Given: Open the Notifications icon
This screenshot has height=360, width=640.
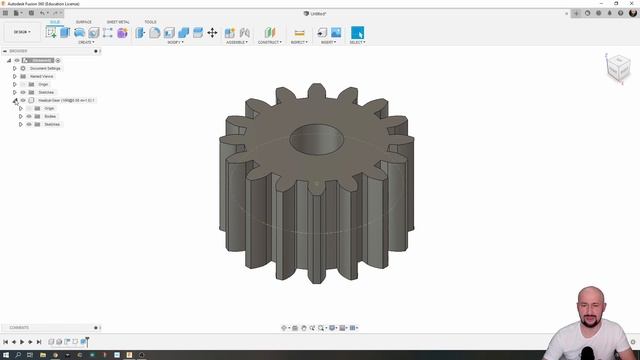Looking at the screenshot, I should tap(610, 13).
